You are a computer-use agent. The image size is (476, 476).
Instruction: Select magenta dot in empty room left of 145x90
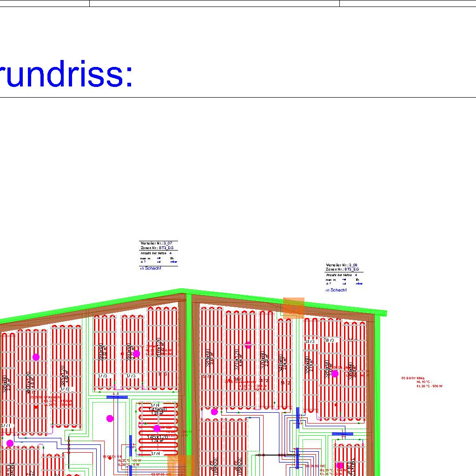click(x=110, y=418)
